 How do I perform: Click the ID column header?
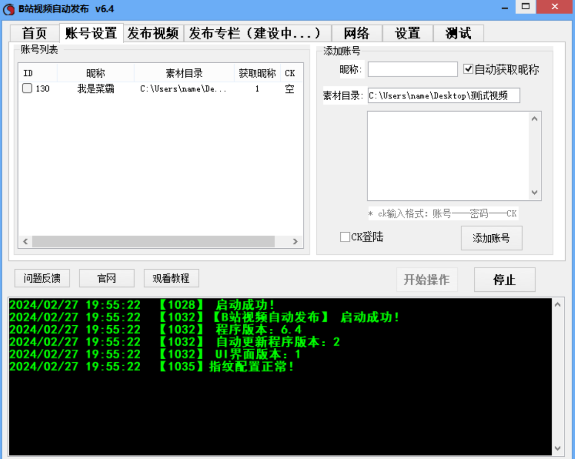(38, 73)
